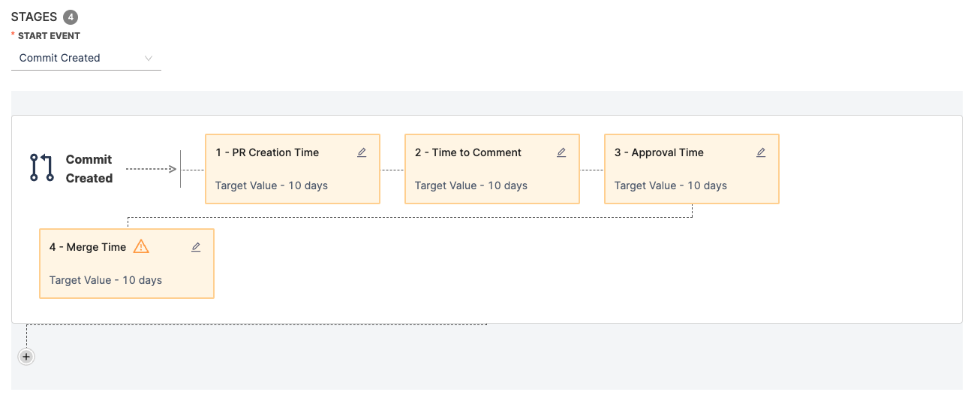Image resolution: width=980 pixels, height=404 pixels.
Task: Click Target Value text in Merge Time
Action: (105, 280)
